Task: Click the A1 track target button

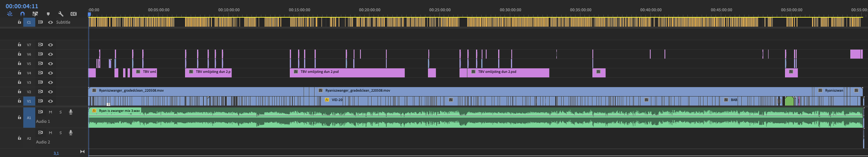Action: click(29, 118)
